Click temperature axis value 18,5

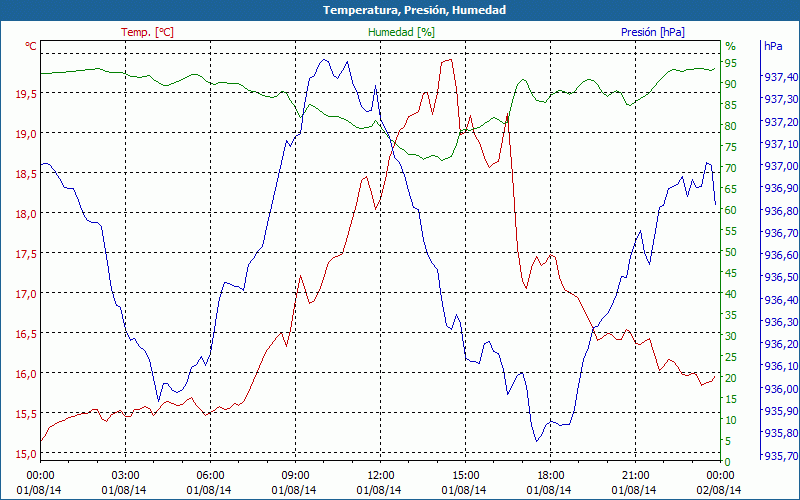point(27,174)
